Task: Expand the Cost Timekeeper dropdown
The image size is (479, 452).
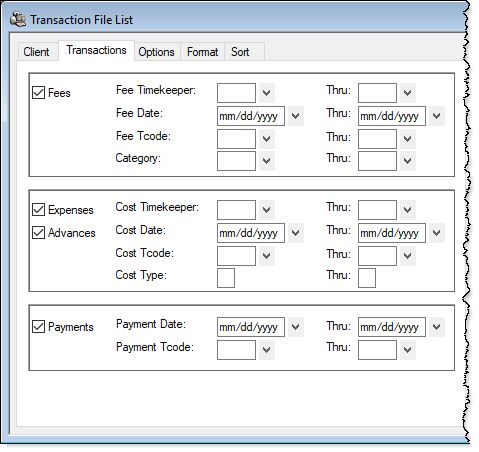Action: click(x=266, y=210)
